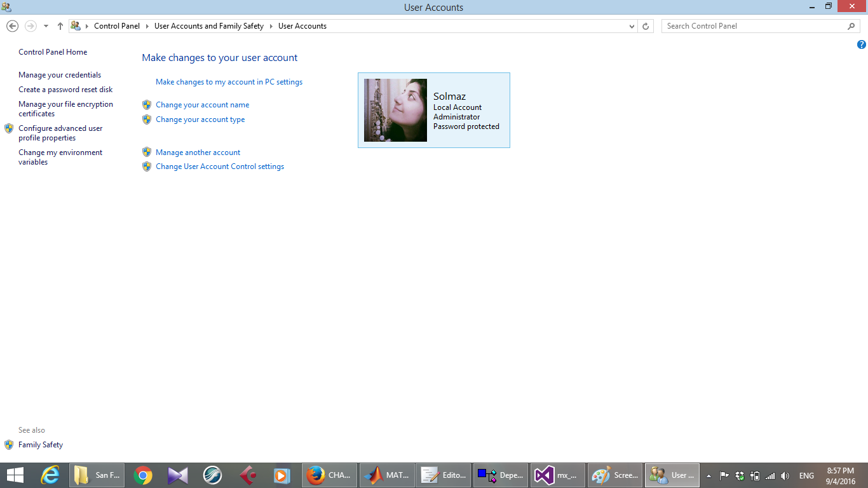The image size is (868, 488).
Task: Click shield icon beside Change your account type
Action: pos(147,119)
